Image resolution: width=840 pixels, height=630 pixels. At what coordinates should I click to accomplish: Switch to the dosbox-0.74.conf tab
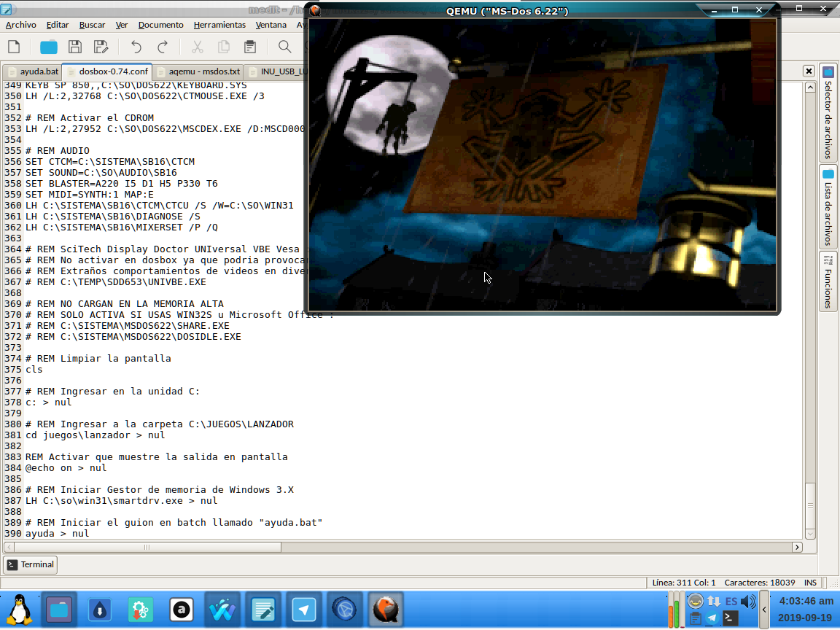(x=107, y=71)
